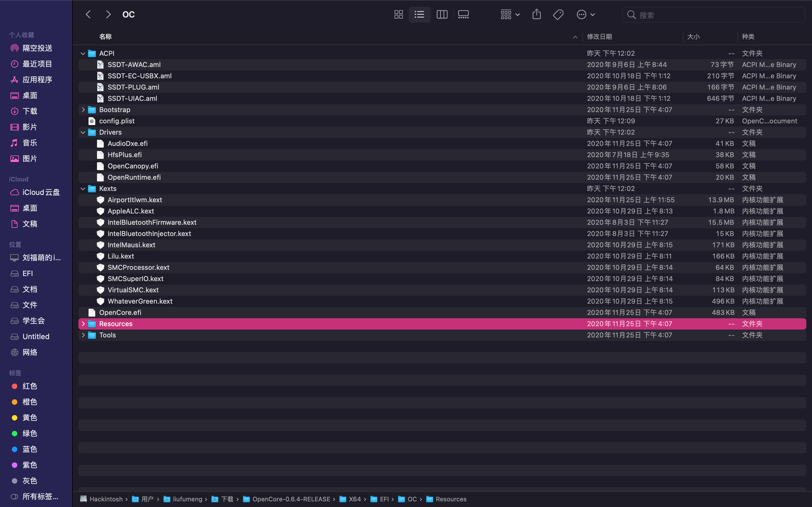Open the more actions ellipsis menu
This screenshot has height=507, width=812.
pos(586,14)
